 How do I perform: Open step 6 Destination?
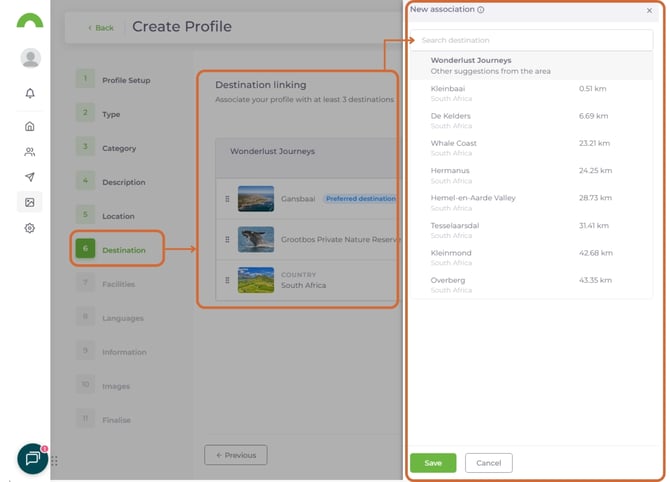click(x=116, y=250)
